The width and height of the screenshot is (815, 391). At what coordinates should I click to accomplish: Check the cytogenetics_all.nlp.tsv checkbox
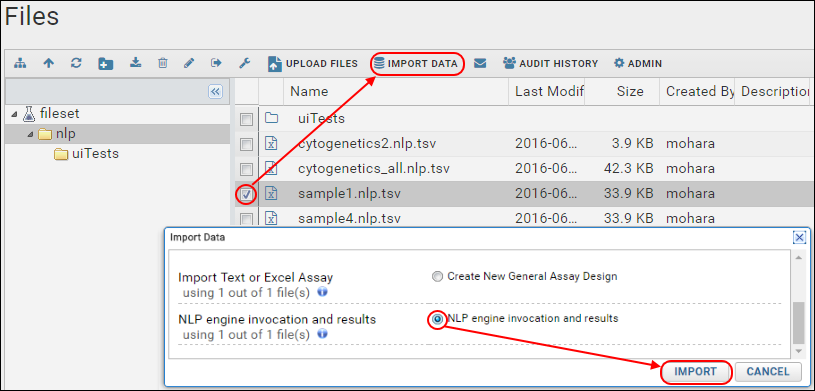[246, 169]
